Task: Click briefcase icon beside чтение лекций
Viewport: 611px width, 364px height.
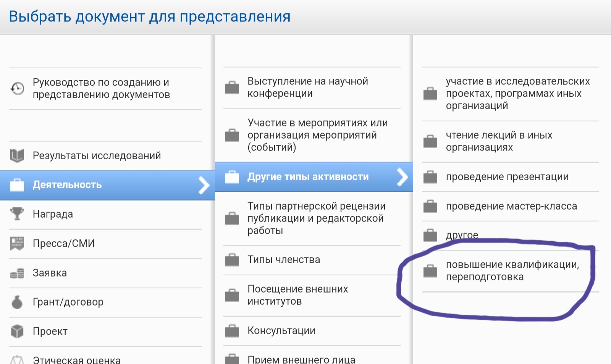Action: pyautogui.click(x=430, y=141)
